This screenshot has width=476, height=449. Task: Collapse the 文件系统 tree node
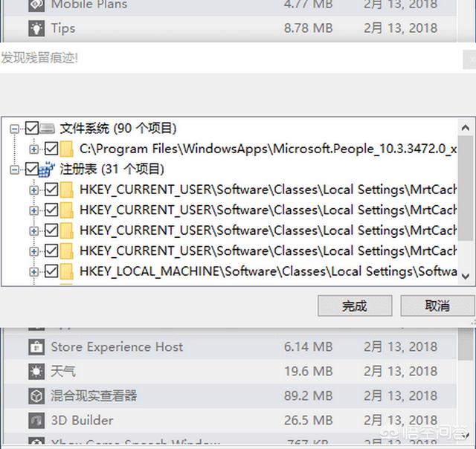tap(14, 129)
